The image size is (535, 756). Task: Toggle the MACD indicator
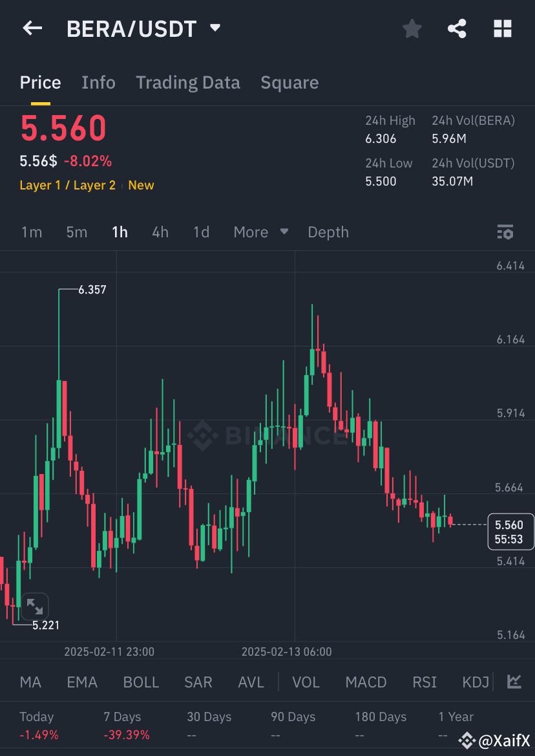click(x=366, y=682)
